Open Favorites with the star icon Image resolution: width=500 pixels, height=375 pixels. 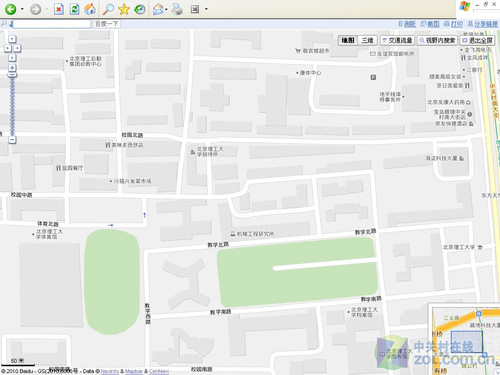tap(124, 9)
